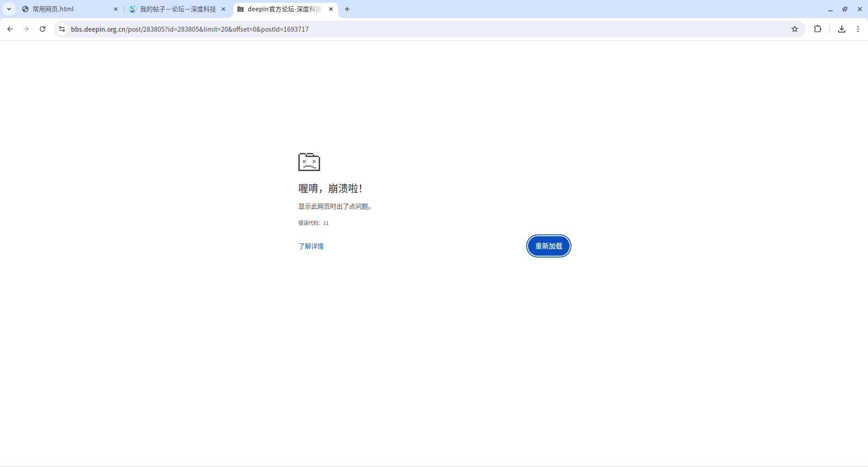The width and height of the screenshot is (868, 467).
Task: Close the 常用网页.html tab
Action: coord(116,9)
